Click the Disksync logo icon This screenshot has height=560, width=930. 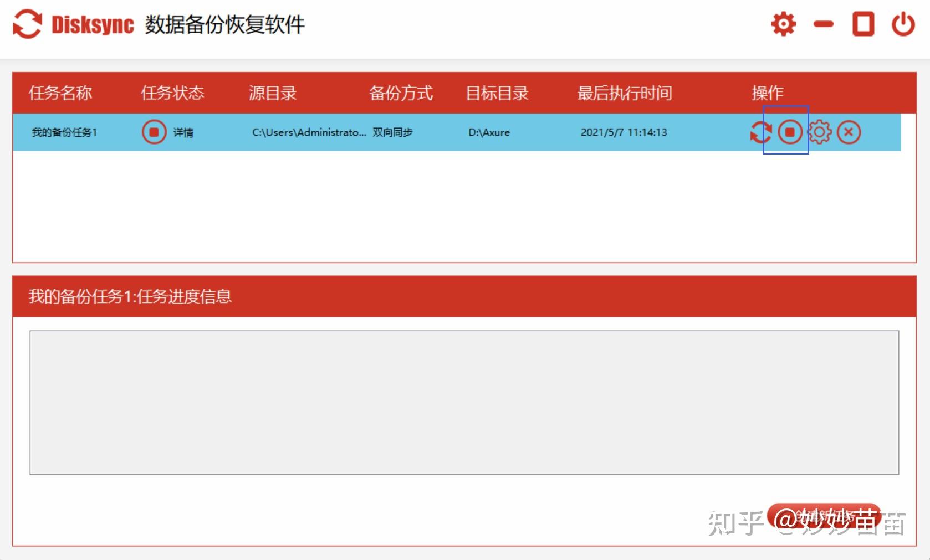[x=27, y=24]
